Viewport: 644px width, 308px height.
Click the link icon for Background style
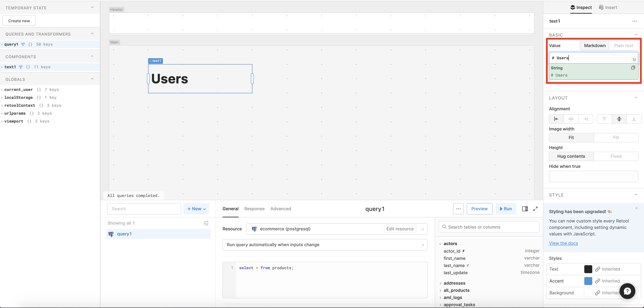click(x=597, y=293)
